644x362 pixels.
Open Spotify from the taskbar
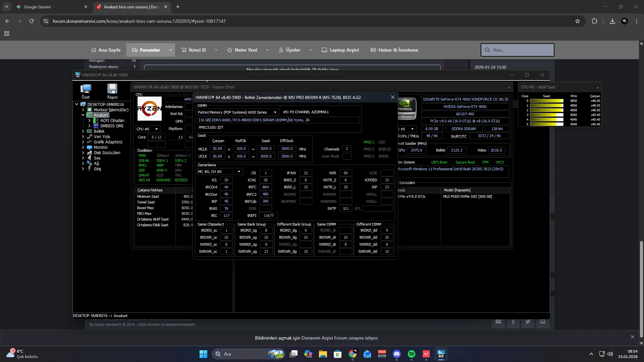click(x=412, y=354)
